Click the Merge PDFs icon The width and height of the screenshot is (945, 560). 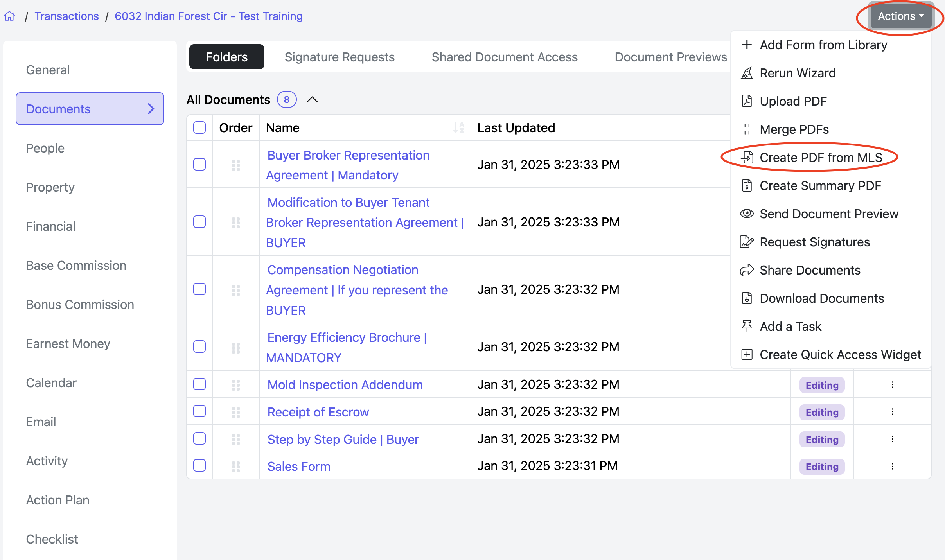(747, 129)
